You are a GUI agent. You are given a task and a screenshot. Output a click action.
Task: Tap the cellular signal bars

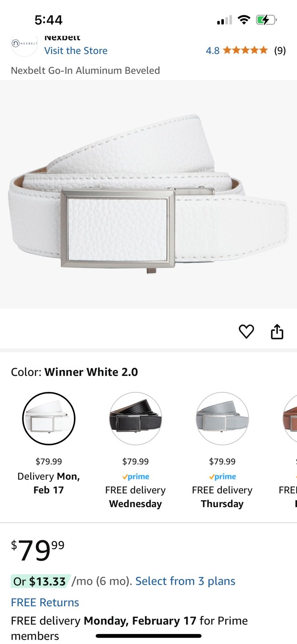pos(225,20)
